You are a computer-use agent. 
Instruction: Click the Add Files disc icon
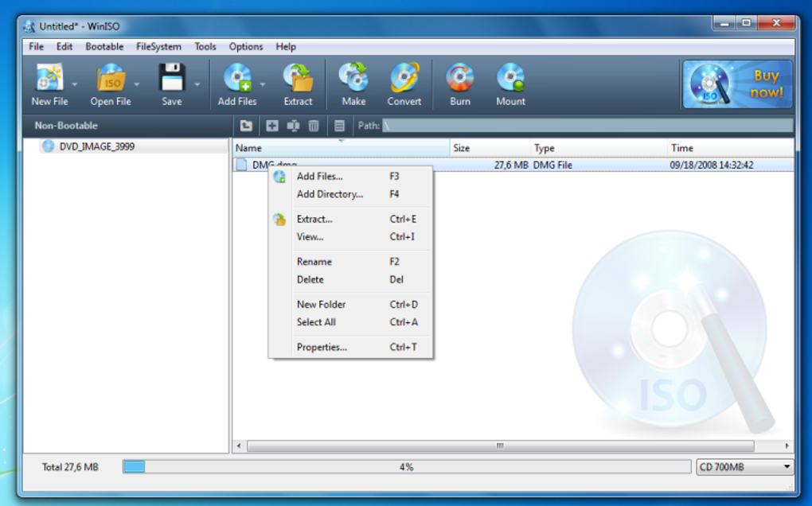[x=238, y=78]
